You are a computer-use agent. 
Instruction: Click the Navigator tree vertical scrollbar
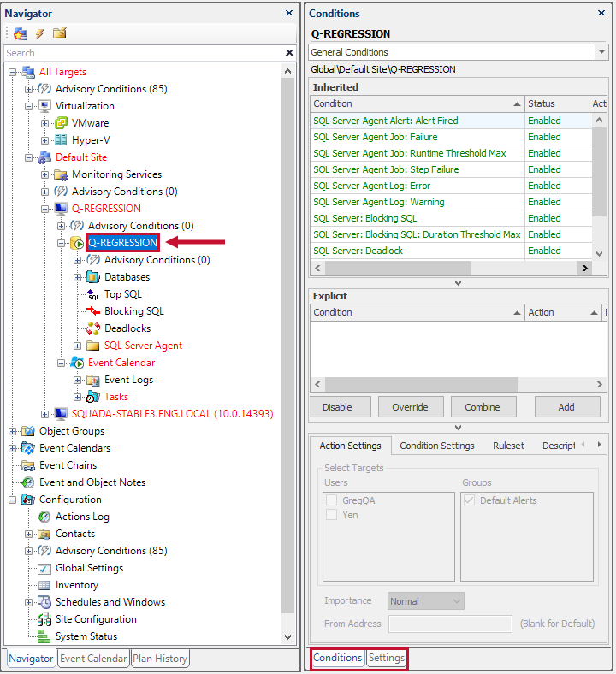tap(288, 344)
